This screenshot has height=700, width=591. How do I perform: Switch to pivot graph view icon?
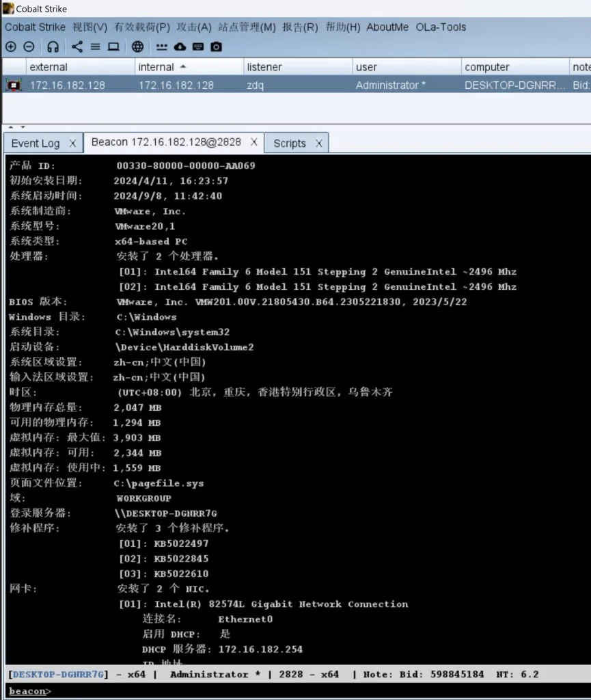[77, 46]
